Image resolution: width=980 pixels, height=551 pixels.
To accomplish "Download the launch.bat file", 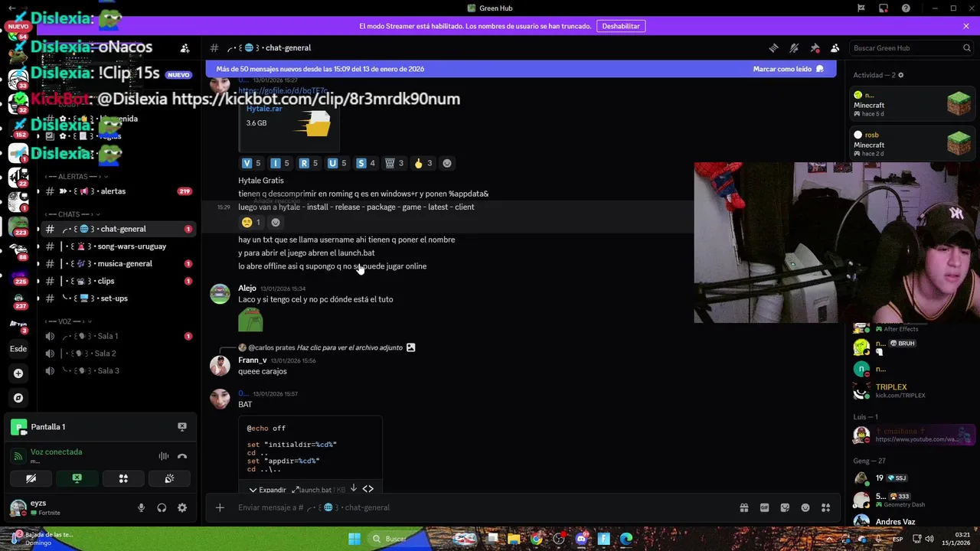I will [354, 488].
